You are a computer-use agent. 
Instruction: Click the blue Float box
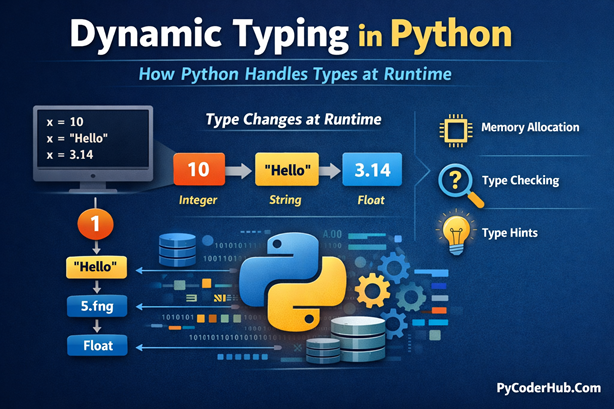pos(98,346)
